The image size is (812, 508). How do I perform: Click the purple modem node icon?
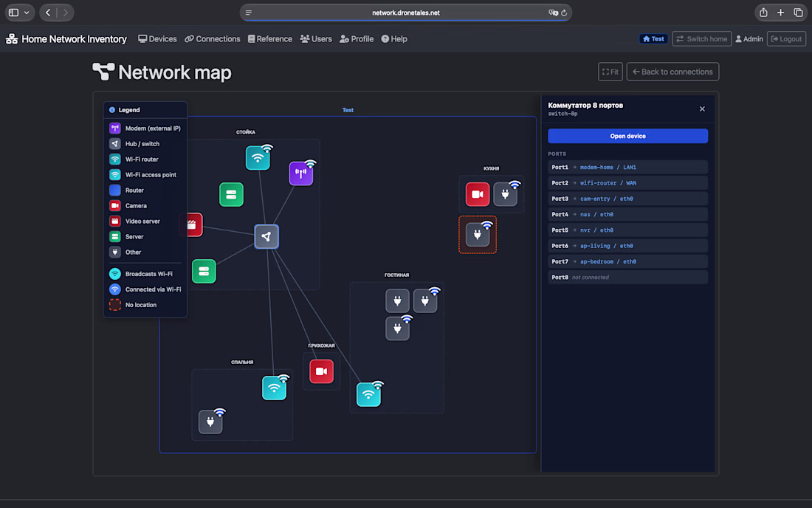(x=301, y=174)
